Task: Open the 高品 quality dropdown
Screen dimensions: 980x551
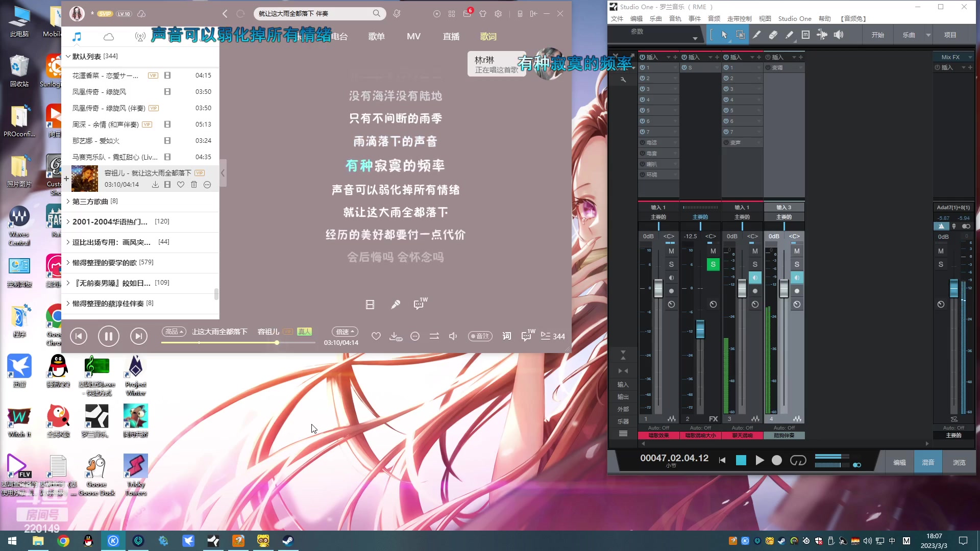Action: [174, 332]
